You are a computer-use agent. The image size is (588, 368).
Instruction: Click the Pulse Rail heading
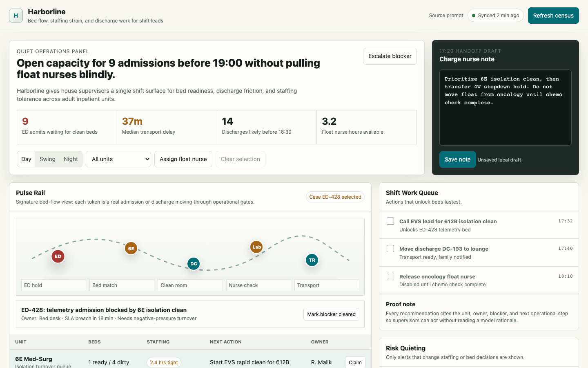pos(31,193)
